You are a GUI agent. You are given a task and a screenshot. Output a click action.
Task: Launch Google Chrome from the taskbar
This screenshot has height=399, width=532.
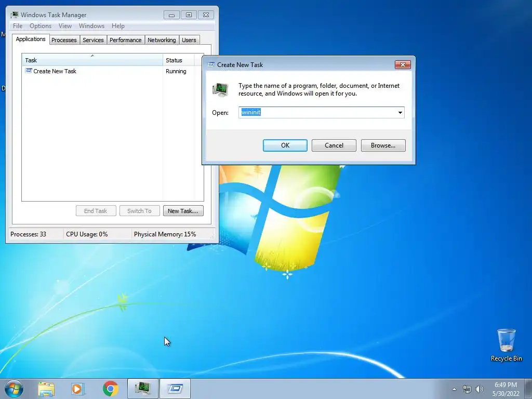click(110, 389)
